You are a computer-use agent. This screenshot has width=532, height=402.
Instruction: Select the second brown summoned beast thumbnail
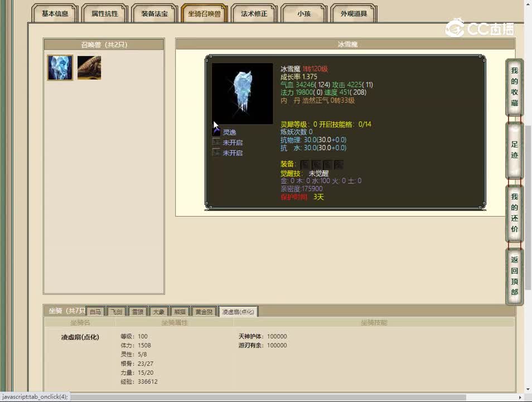[89, 68]
